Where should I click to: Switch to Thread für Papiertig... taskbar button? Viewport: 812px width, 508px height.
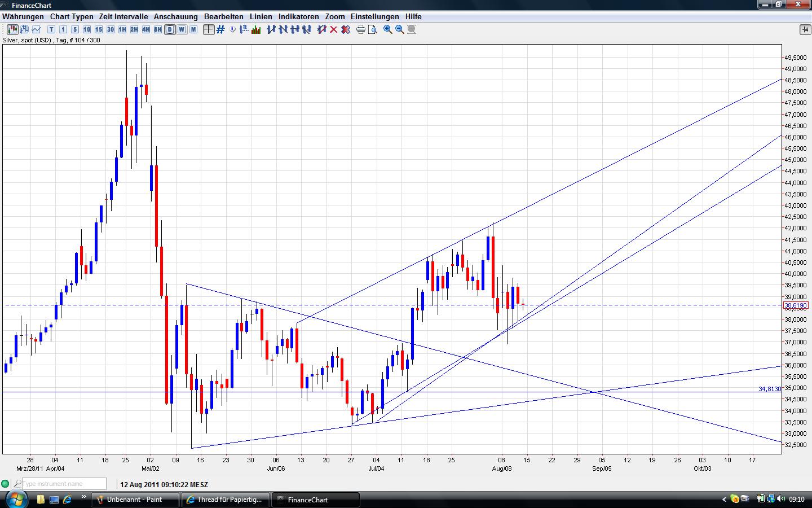[225, 500]
